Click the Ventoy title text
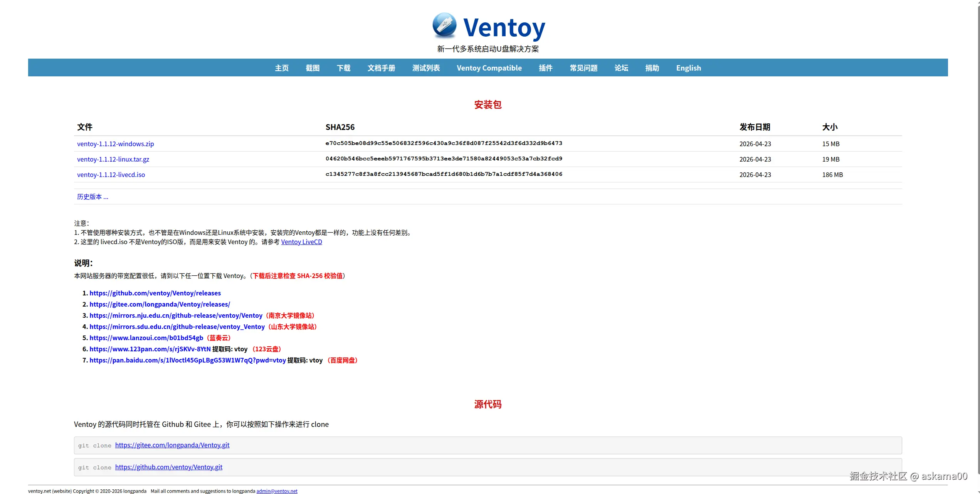 [x=504, y=27]
